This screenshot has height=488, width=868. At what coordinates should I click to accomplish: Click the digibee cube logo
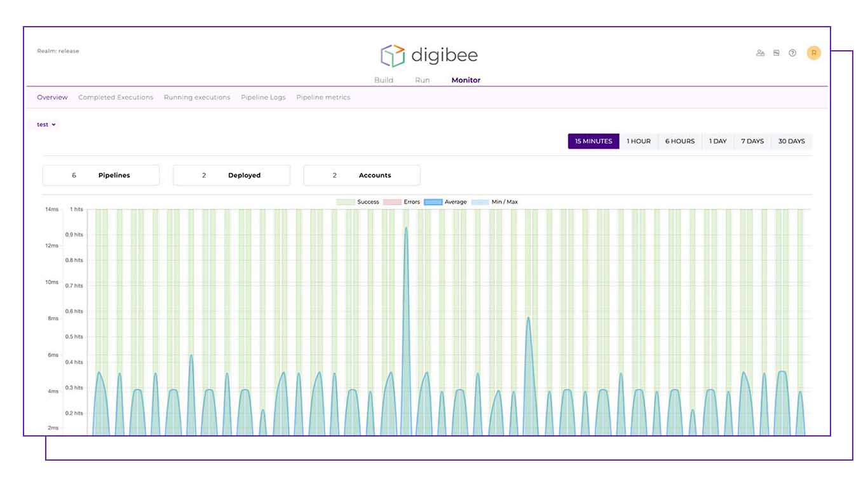click(x=393, y=56)
